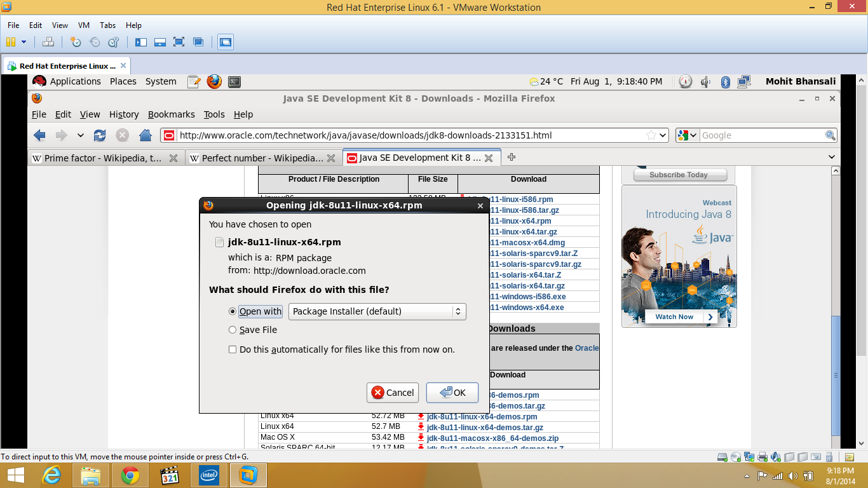Click the system monitor gauge icon in the GNOME panel

coord(685,81)
